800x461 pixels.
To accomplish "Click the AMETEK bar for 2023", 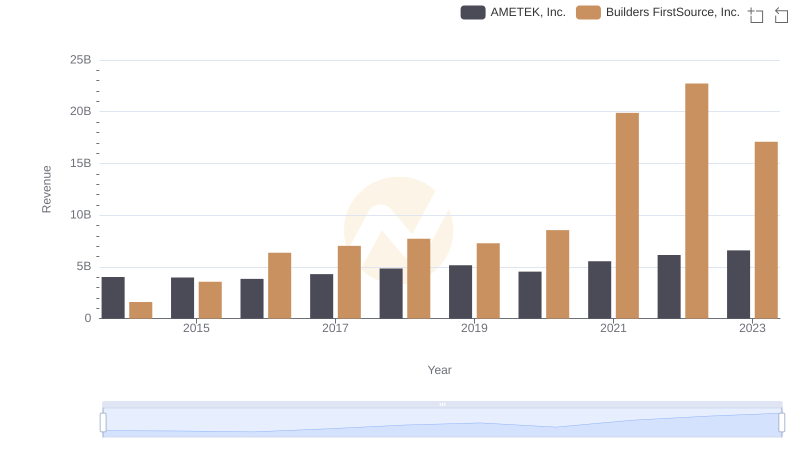I will pyautogui.click(x=738, y=285).
